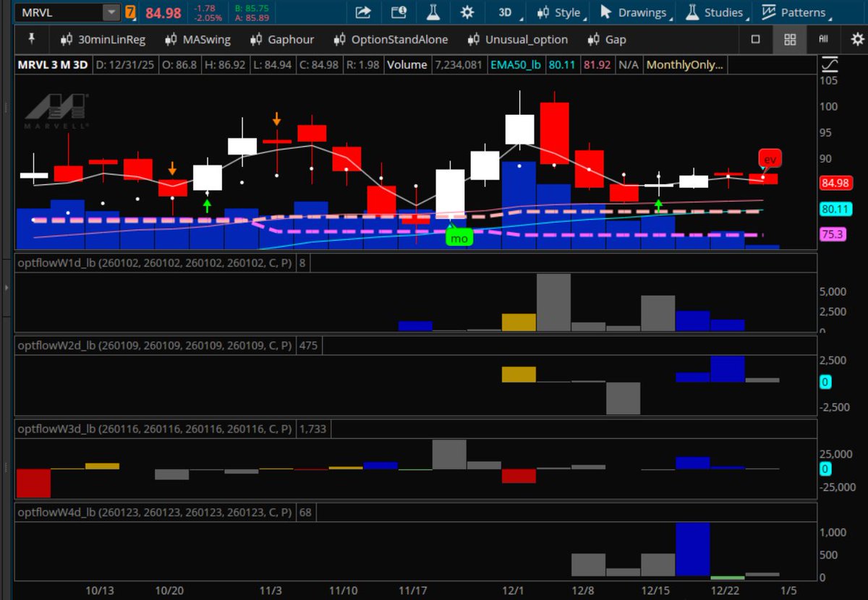Click the pink 75.3 price bubble

click(831, 234)
